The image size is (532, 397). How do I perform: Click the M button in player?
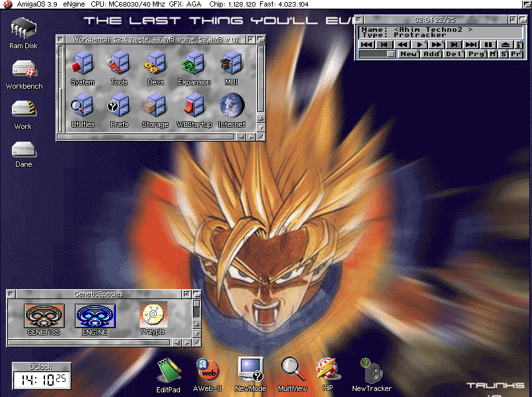click(494, 54)
